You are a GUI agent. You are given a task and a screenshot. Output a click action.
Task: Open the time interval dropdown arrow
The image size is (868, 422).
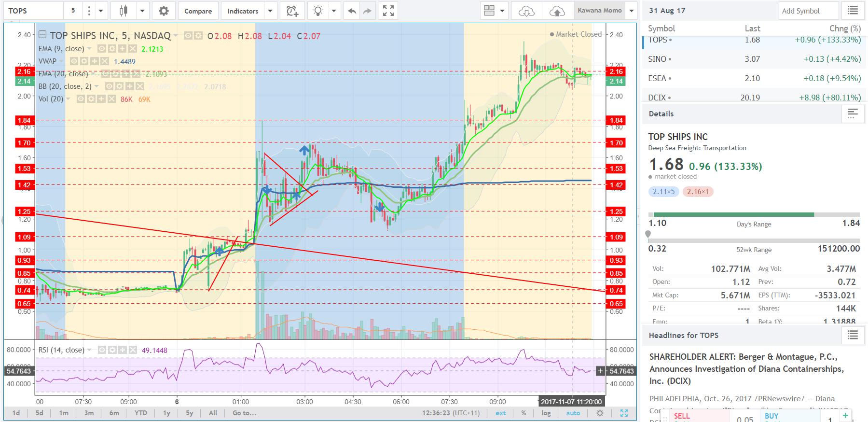pyautogui.click(x=101, y=11)
